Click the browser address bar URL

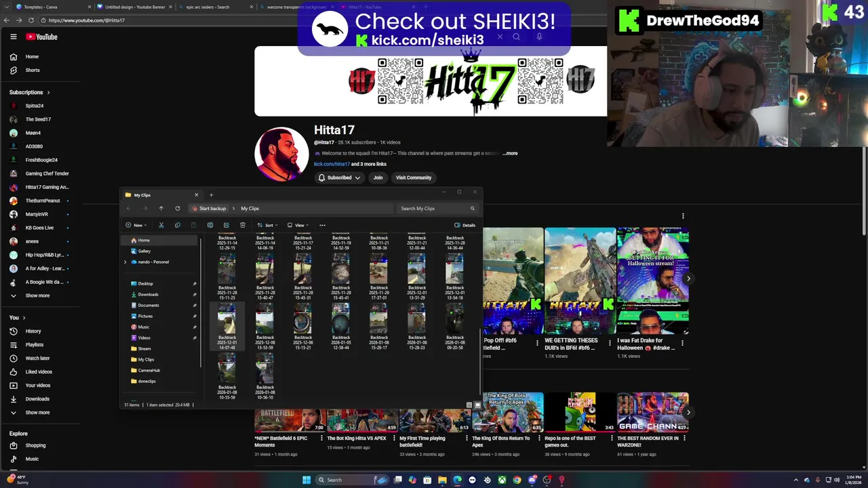(87, 20)
